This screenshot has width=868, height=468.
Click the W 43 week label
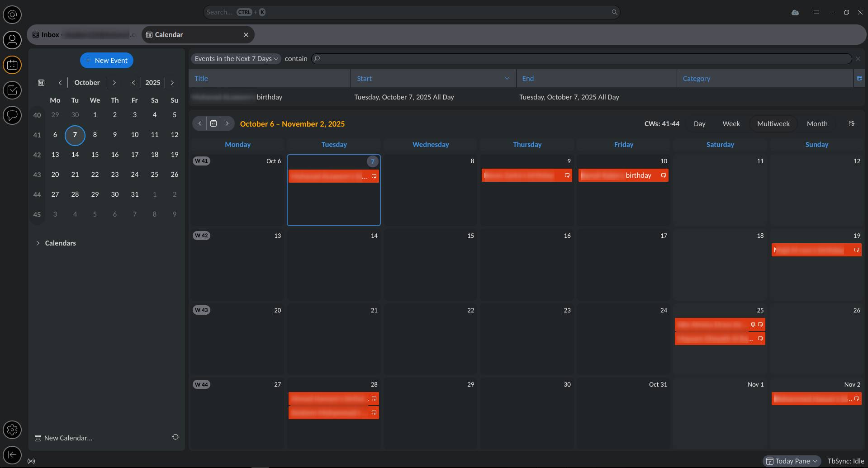pyautogui.click(x=201, y=310)
